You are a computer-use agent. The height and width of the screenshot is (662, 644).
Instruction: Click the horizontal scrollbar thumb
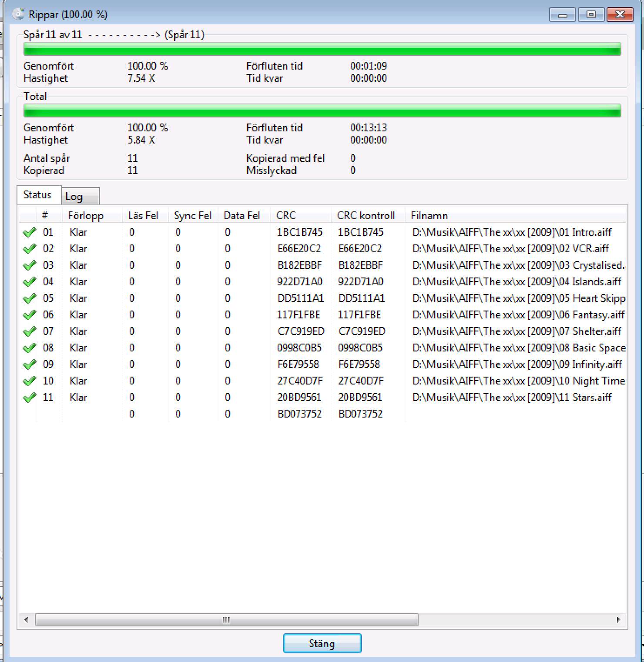click(226, 619)
